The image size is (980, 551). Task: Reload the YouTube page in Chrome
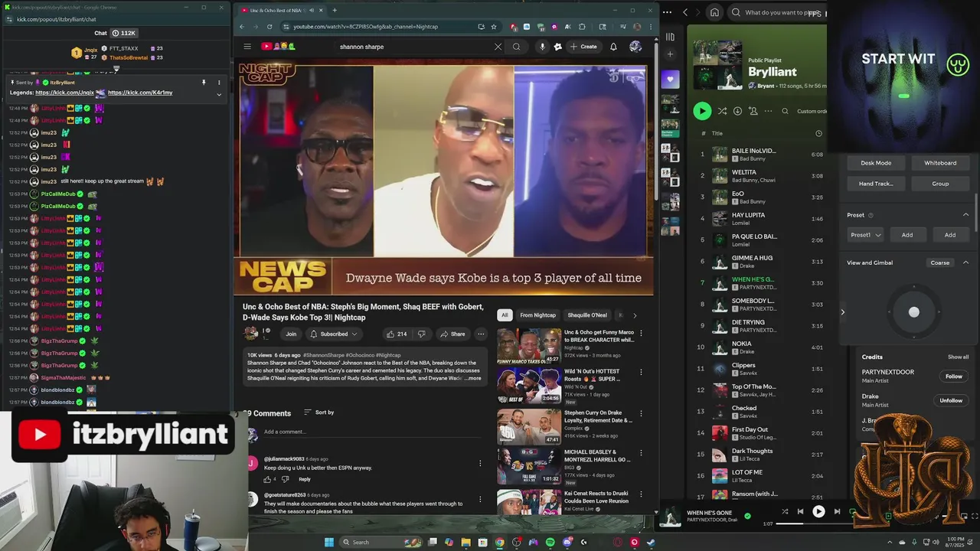click(269, 27)
